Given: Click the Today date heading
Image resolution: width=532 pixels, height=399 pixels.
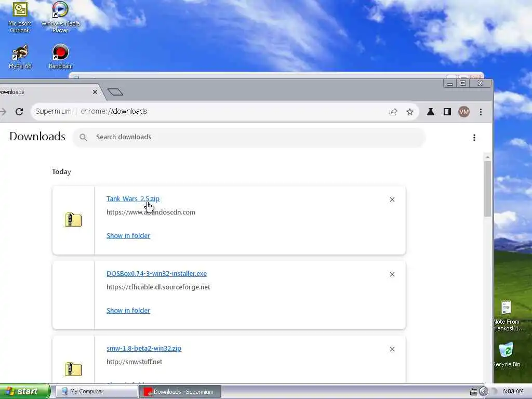Looking at the screenshot, I should (x=61, y=171).
